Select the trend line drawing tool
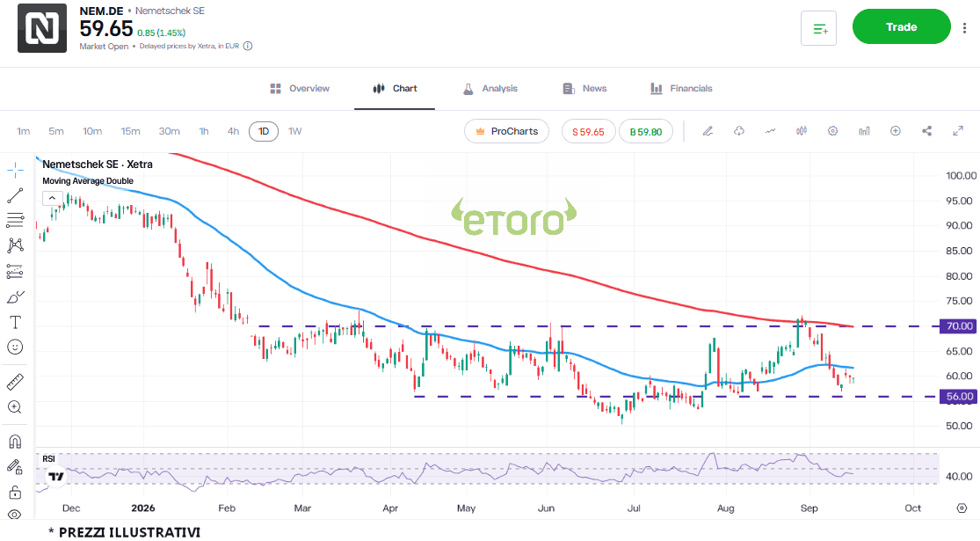Screen dimensions: 980x541 click(x=15, y=196)
